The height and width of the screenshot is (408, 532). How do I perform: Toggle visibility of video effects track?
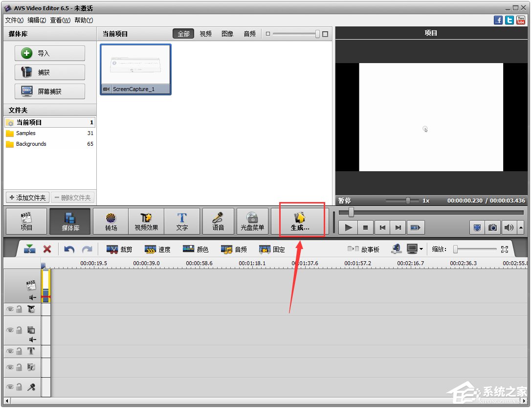pos(10,309)
